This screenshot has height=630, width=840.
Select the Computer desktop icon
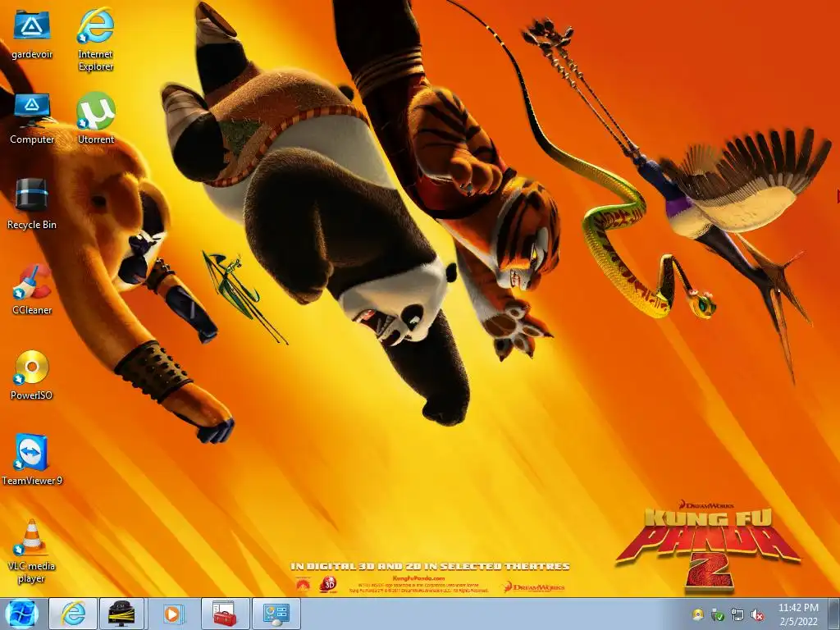[x=32, y=119]
